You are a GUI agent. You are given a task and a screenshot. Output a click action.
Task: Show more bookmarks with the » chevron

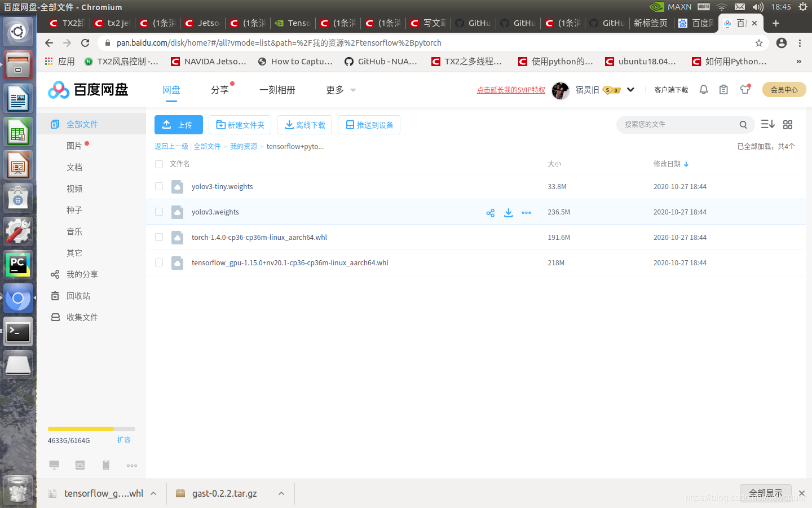[x=798, y=62]
